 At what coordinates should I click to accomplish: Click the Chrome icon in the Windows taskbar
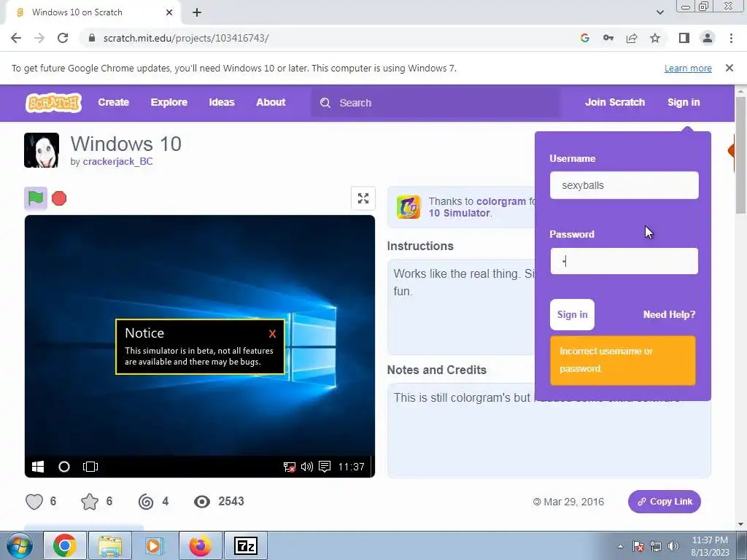tap(65, 545)
